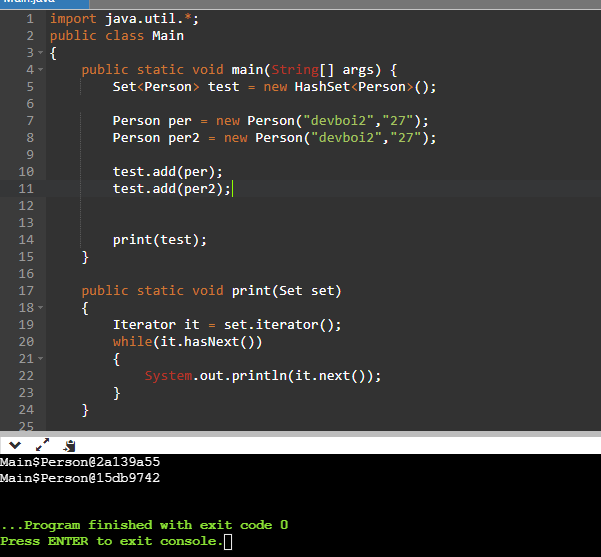Click line number 11 in the gutter
Image resolution: width=601 pixels, height=557 pixels.
(26, 189)
